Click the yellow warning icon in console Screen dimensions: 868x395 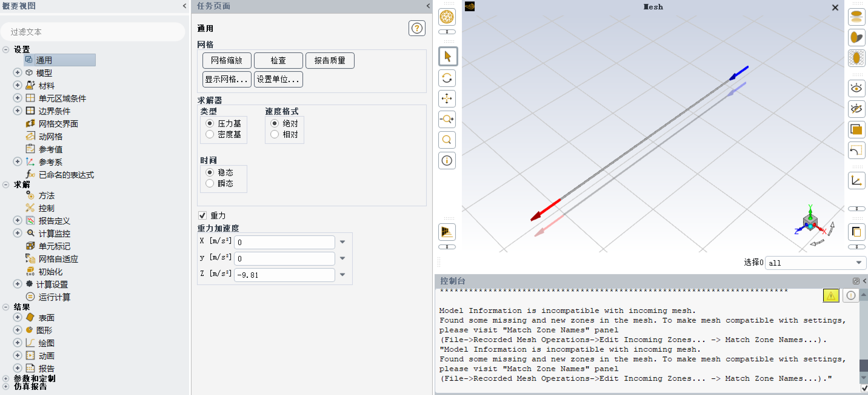coord(831,296)
